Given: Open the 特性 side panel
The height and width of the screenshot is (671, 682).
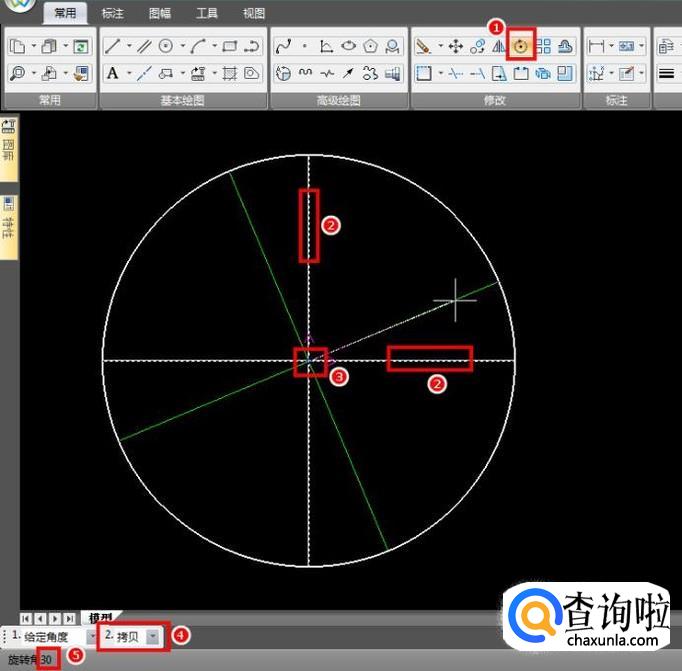Looking at the screenshot, I should coord(9,227).
